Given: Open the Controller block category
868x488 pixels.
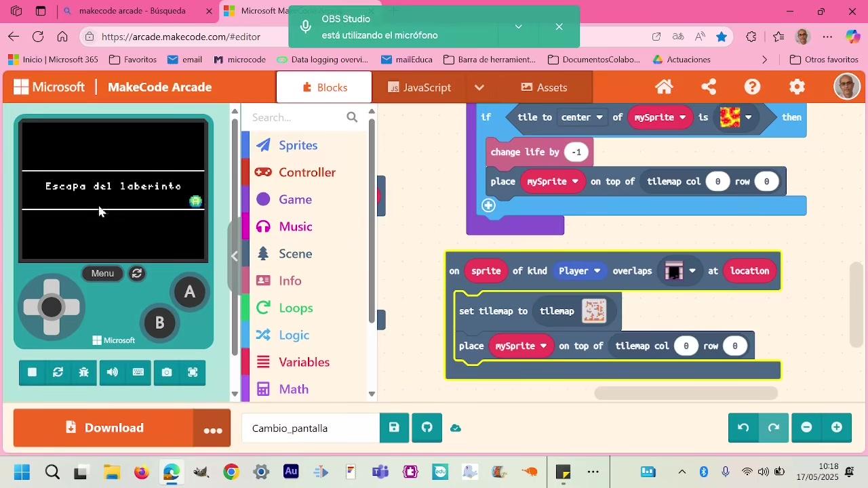Looking at the screenshot, I should [x=307, y=172].
